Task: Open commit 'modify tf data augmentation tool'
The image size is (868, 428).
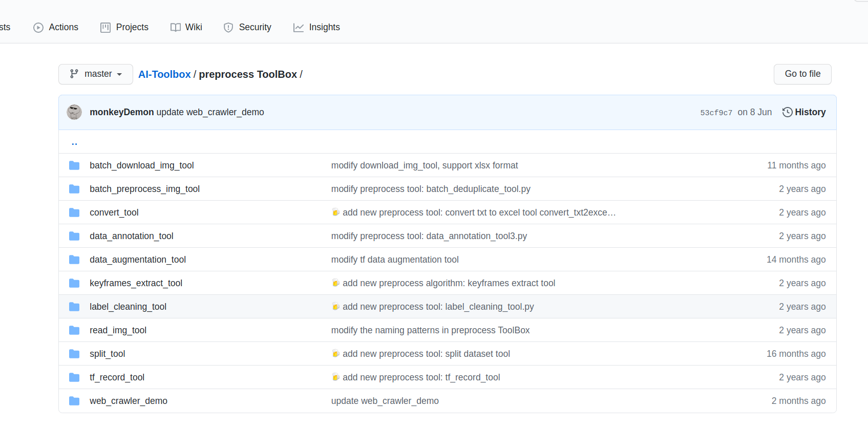Action: [395, 260]
